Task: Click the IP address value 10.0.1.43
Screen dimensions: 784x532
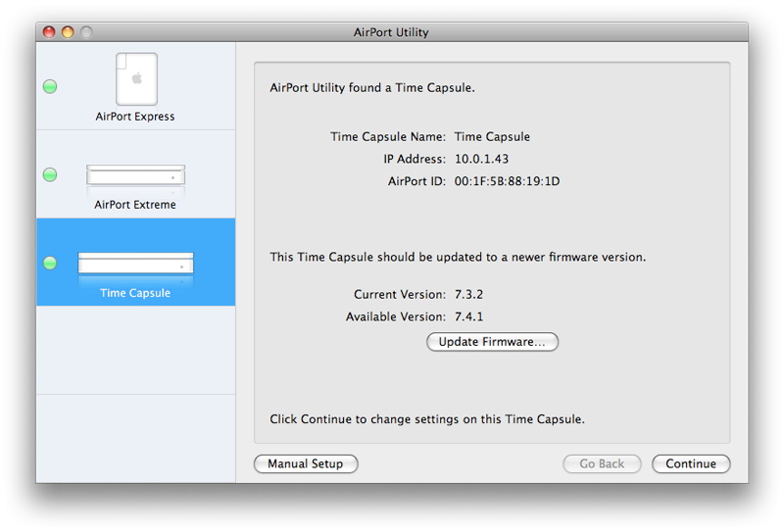Action: (x=481, y=159)
